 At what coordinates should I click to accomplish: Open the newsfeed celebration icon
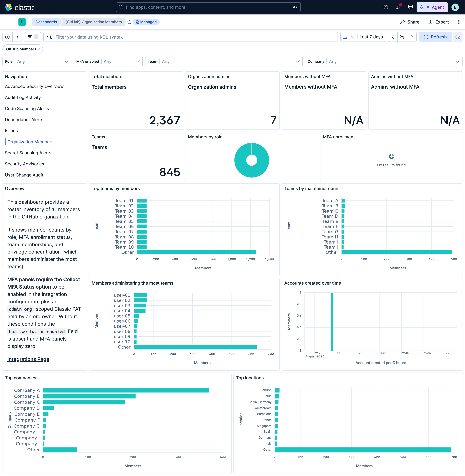pyautogui.click(x=398, y=7)
